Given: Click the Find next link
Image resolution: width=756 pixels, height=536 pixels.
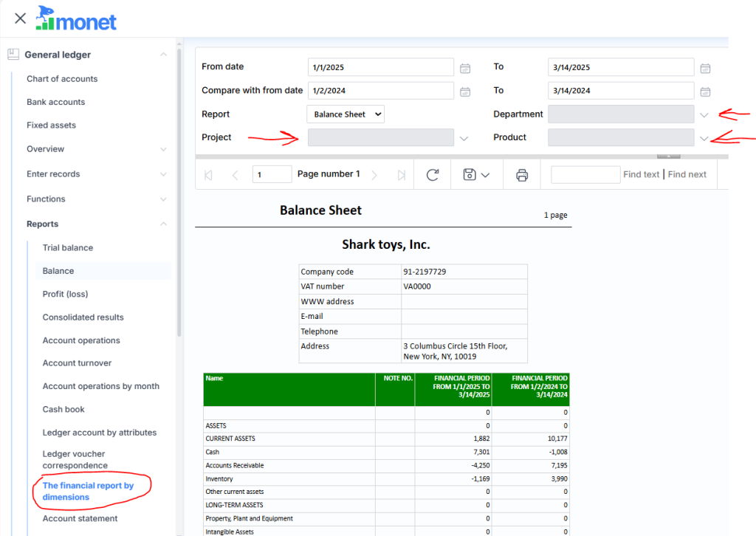Looking at the screenshot, I should [x=687, y=175].
